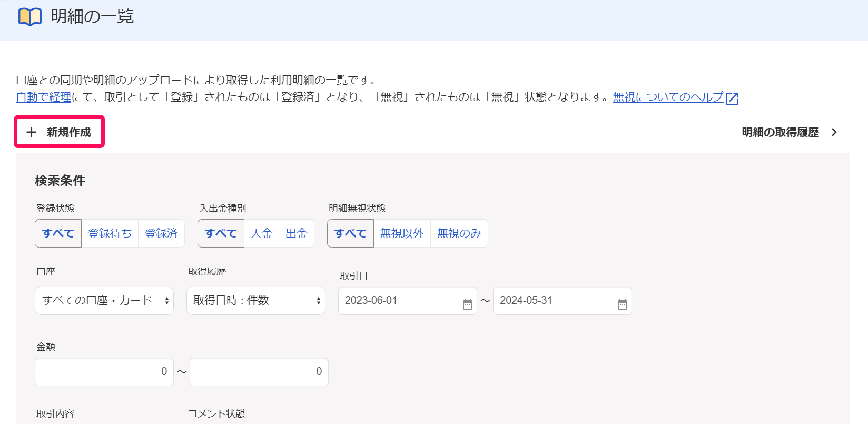Screen dimensions: 868x424
Task: Click the 検索条件 heading
Action: [x=60, y=181]
